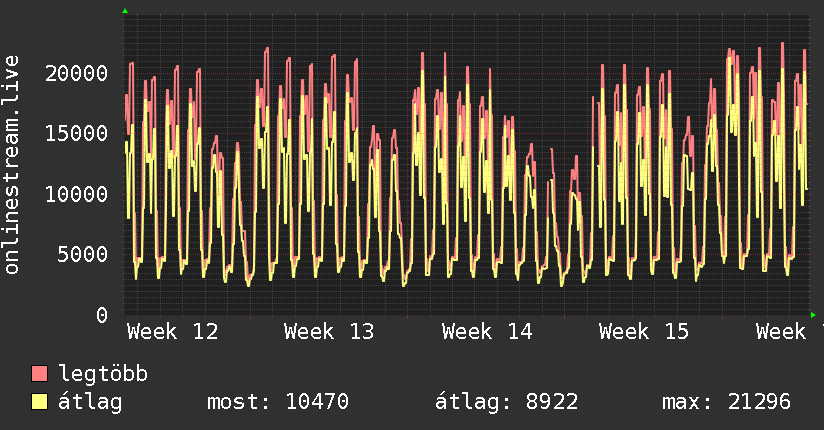Click the Week 15 axis label
The height and width of the screenshot is (430, 824).
[644, 332]
